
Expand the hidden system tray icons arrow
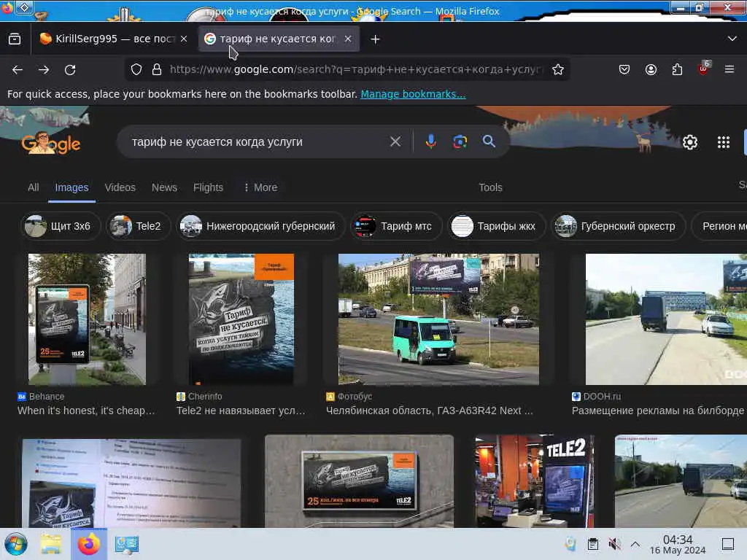(x=635, y=544)
